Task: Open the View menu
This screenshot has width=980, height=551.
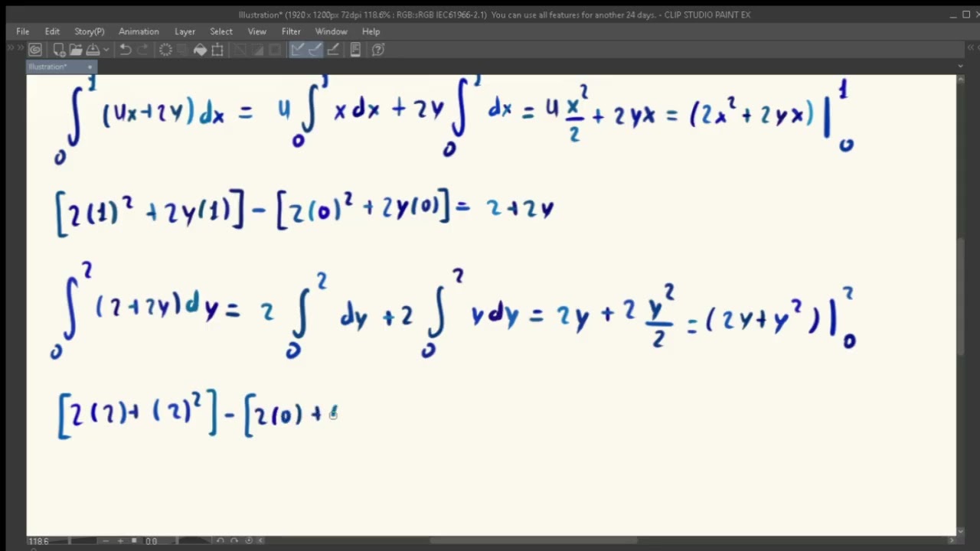Action: (257, 31)
